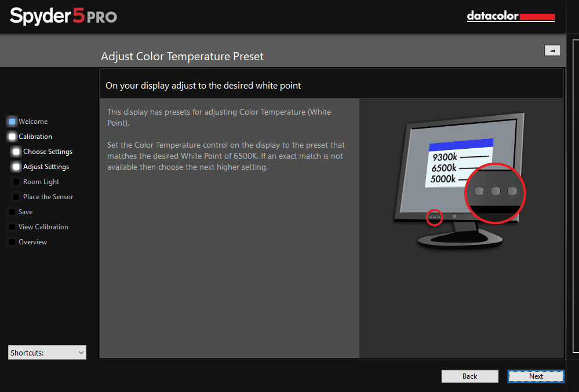Click the paragraph mentioning 6500K white point
This screenshot has width=579, height=392.
[x=226, y=156]
